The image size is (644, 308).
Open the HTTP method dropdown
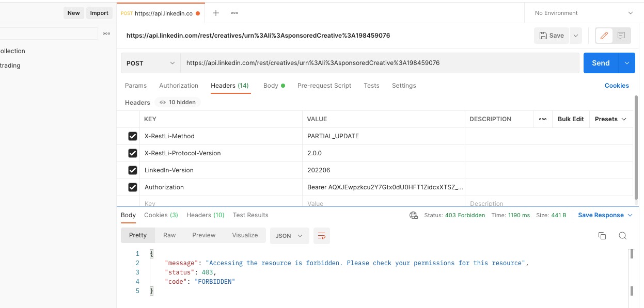pyautogui.click(x=150, y=62)
